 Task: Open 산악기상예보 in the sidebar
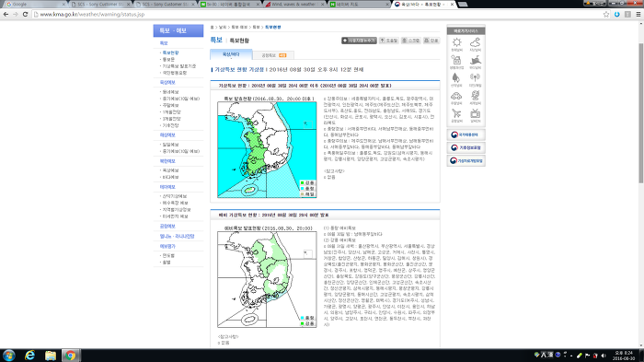(x=175, y=196)
